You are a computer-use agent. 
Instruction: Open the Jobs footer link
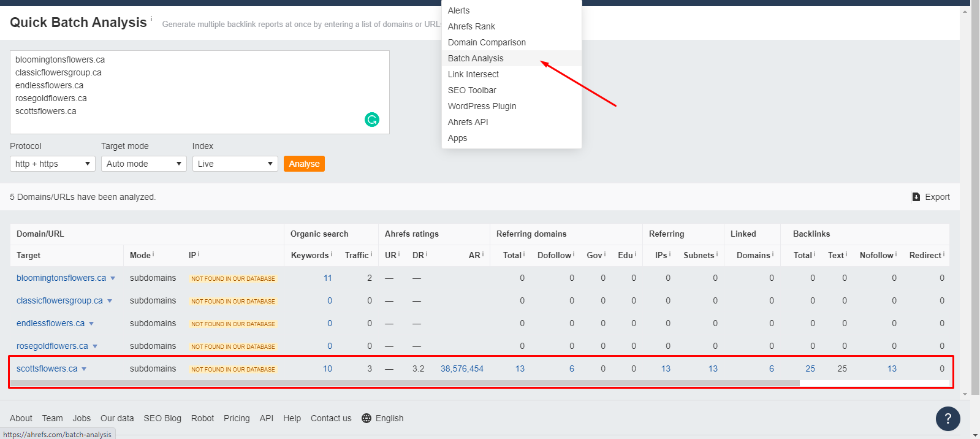[x=82, y=418]
